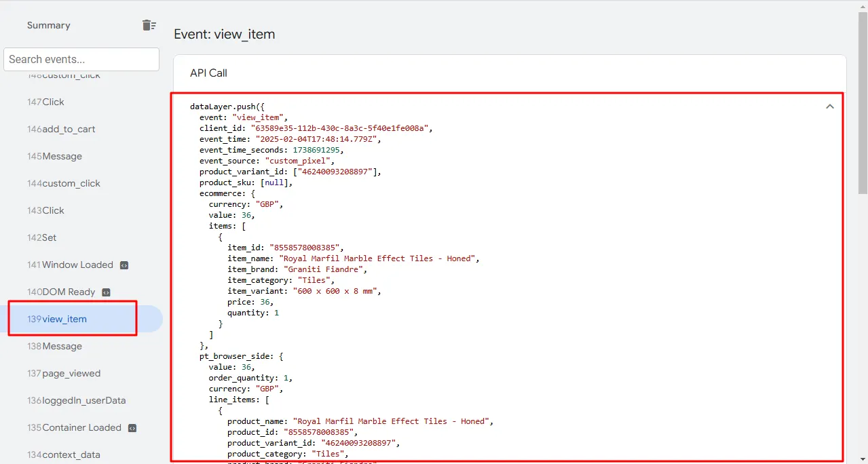Select event 143 Click
Screen dimensions: 868x464
point(81,210)
